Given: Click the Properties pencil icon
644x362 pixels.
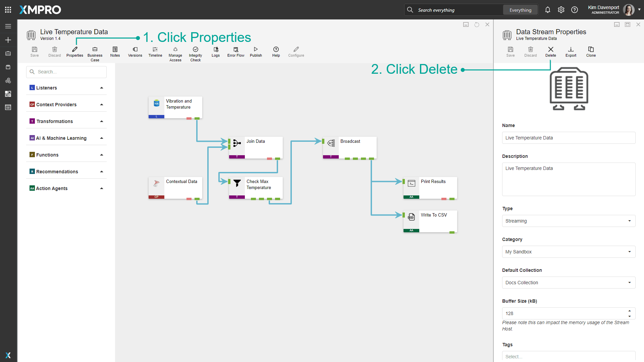Looking at the screenshot, I should [x=75, y=50].
